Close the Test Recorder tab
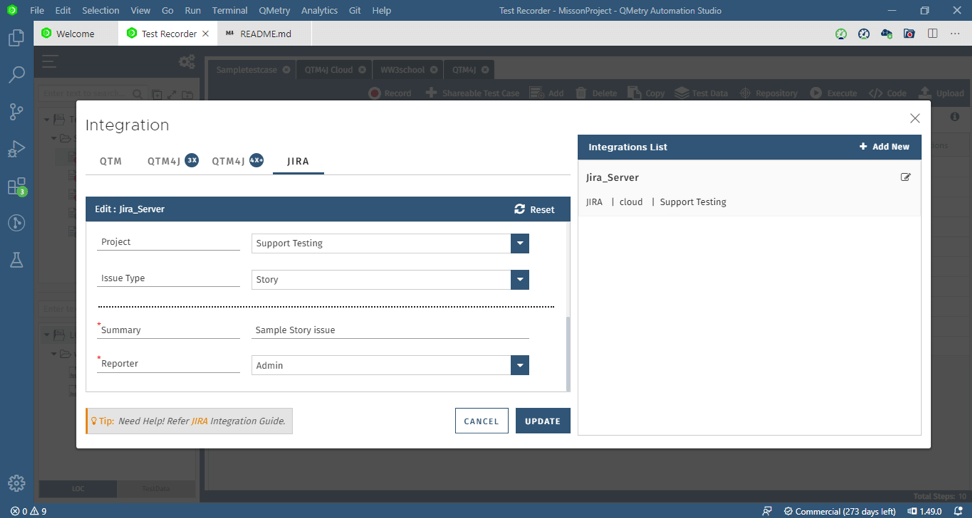 [x=206, y=33]
